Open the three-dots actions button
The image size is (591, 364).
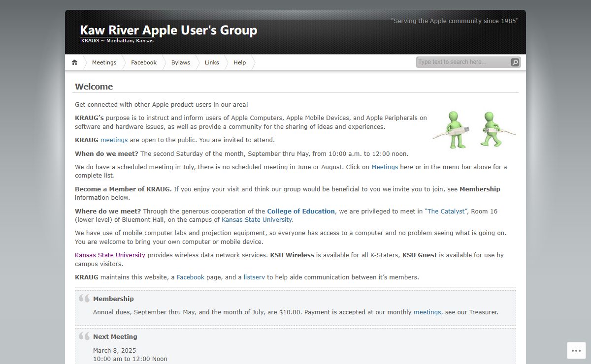(x=576, y=350)
